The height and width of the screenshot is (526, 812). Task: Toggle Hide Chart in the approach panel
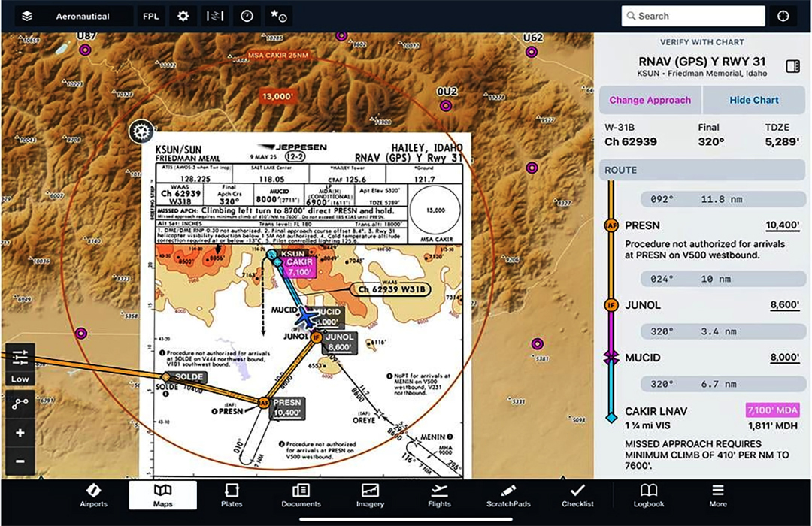pos(753,100)
